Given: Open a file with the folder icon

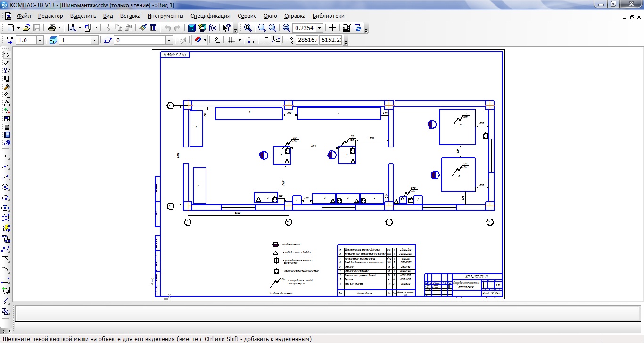Looking at the screenshot, I should pyautogui.click(x=26, y=28).
